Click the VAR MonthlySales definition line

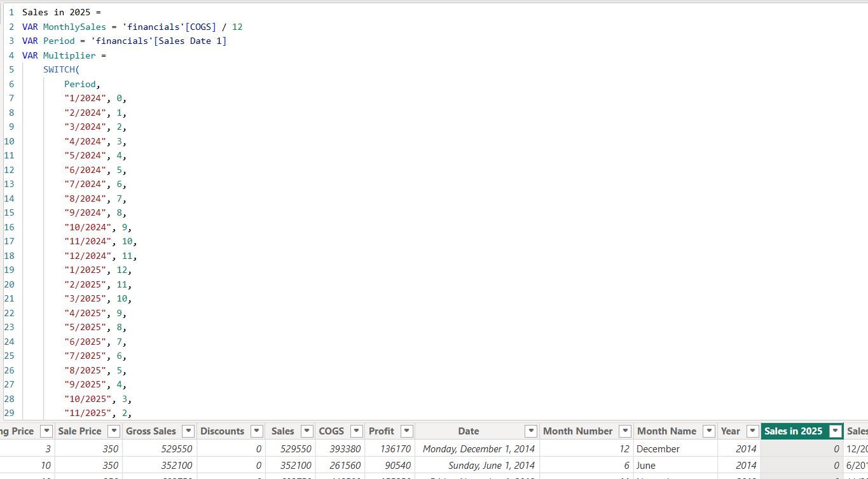132,27
